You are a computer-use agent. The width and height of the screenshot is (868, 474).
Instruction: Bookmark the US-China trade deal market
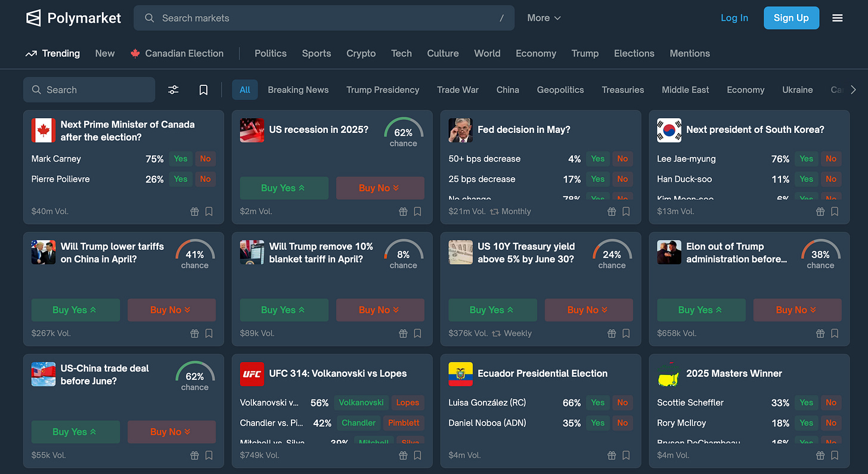point(209,455)
